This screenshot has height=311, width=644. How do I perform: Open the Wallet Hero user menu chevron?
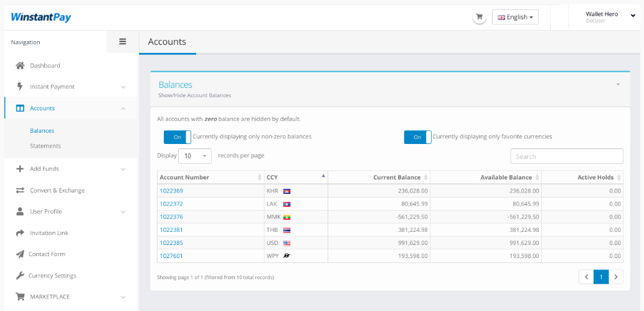click(633, 16)
